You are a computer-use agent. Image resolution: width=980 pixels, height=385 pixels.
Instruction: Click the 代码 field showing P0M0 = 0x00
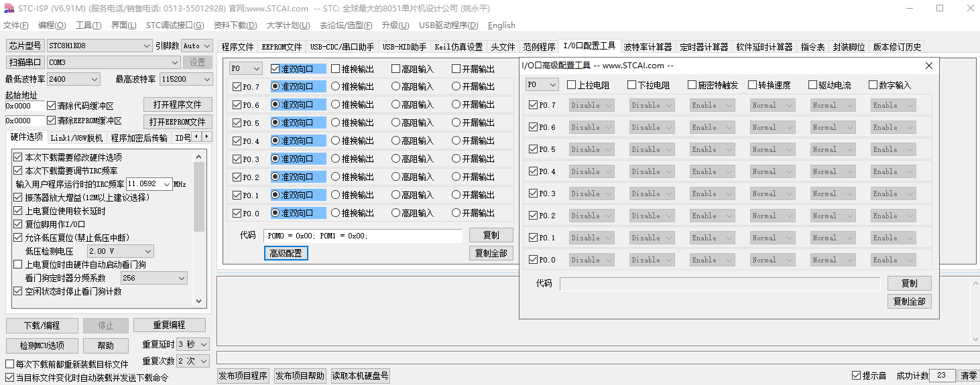pyautogui.click(x=363, y=236)
